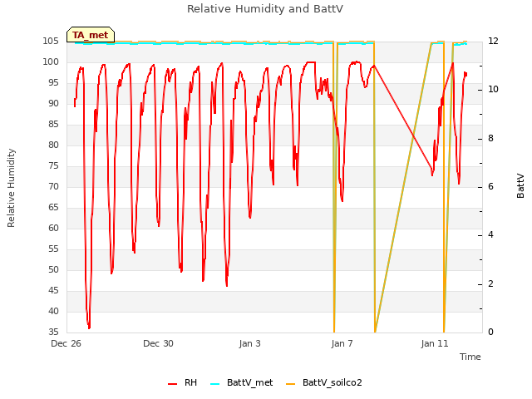Click the '35' left axis tick label
532x399 pixels.
tap(53, 332)
